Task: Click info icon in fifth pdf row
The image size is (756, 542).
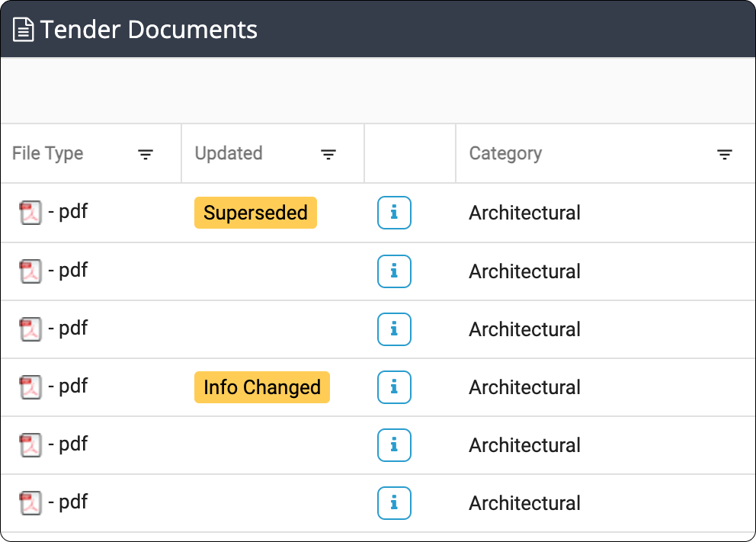Action: (394, 445)
